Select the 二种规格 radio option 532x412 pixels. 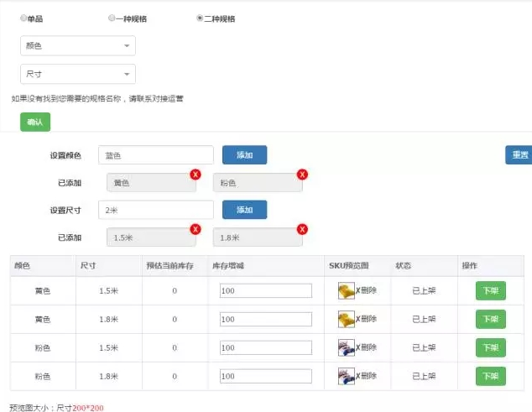(x=199, y=18)
